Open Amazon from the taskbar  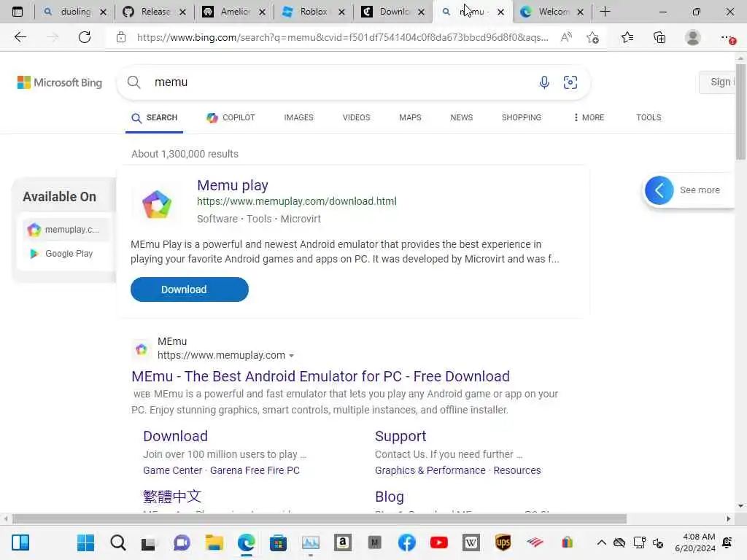coord(343,542)
